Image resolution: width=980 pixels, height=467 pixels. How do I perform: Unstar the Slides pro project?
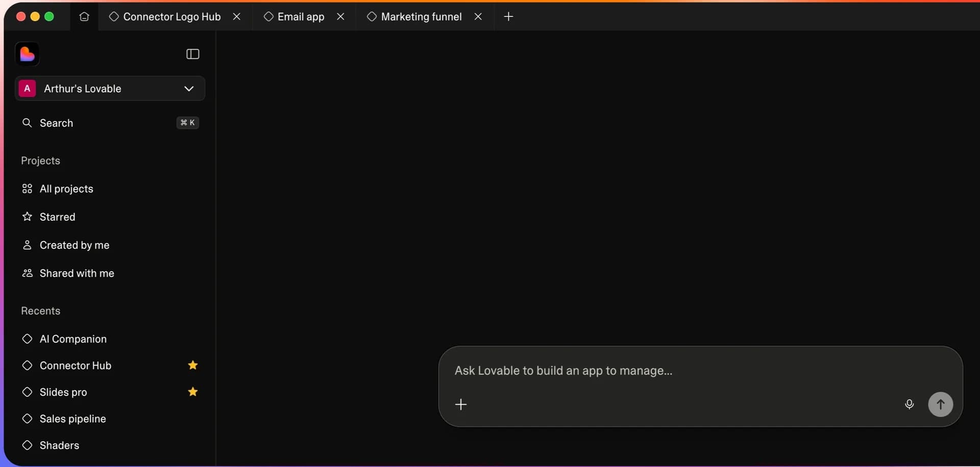[192, 392]
